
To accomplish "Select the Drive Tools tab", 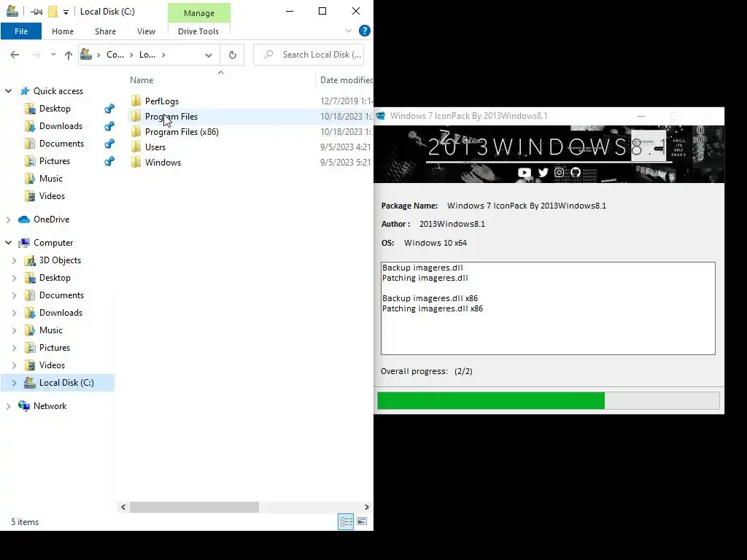I will (198, 31).
